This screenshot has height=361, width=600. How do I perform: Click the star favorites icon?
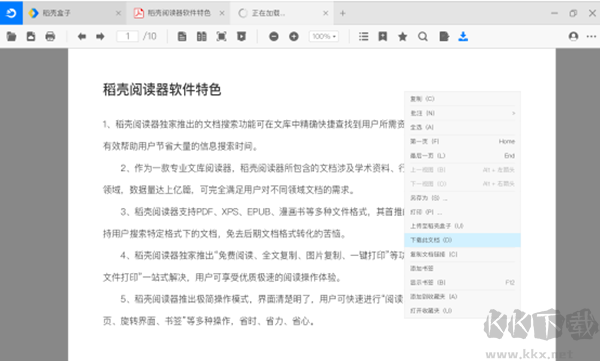tap(403, 36)
